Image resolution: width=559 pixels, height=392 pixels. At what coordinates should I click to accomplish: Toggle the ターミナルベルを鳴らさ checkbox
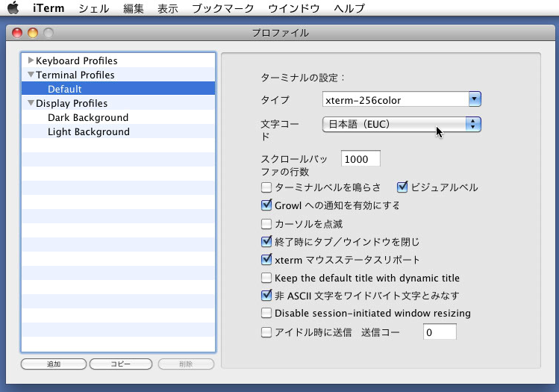(x=266, y=187)
